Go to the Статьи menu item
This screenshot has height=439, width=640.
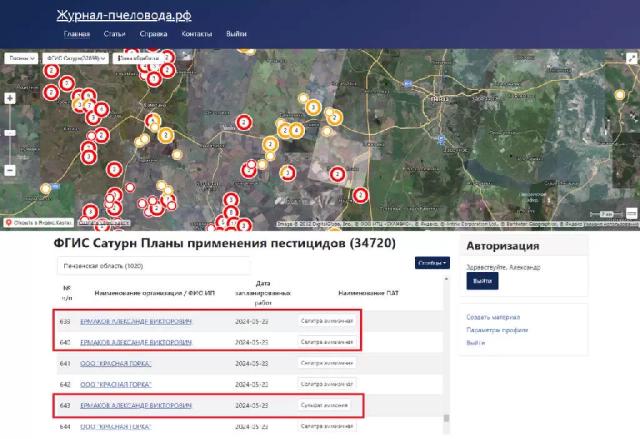click(114, 34)
